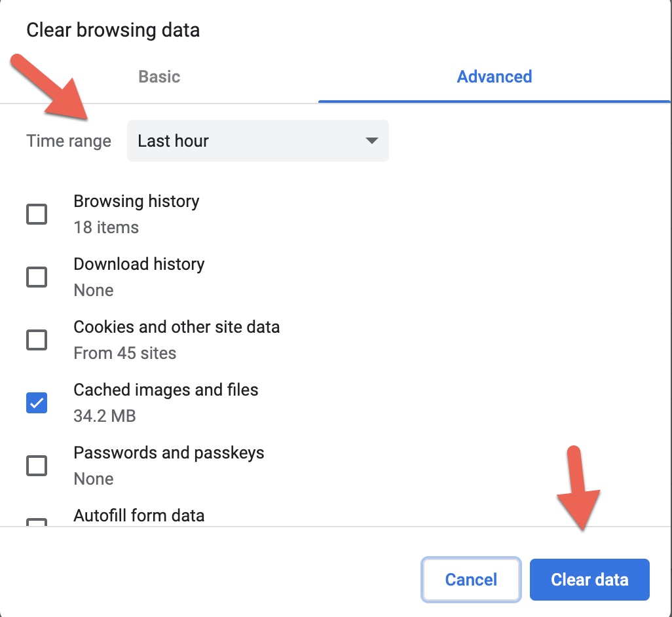Open the Time range dropdown showing Last hour
672x617 pixels.
pyautogui.click(x=258, y=141)
